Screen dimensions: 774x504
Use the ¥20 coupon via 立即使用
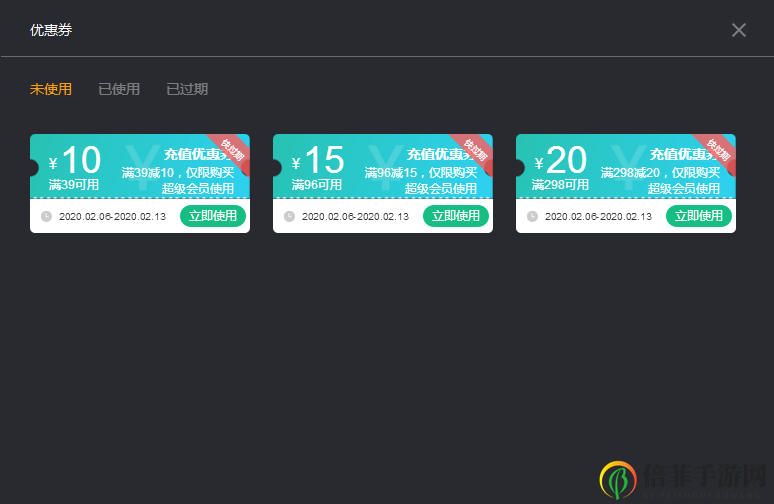tap(698, 216)
